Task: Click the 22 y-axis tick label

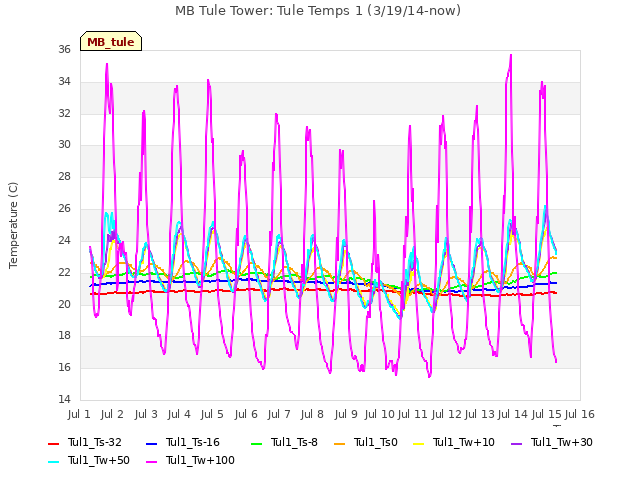Action: coord(64,272)
